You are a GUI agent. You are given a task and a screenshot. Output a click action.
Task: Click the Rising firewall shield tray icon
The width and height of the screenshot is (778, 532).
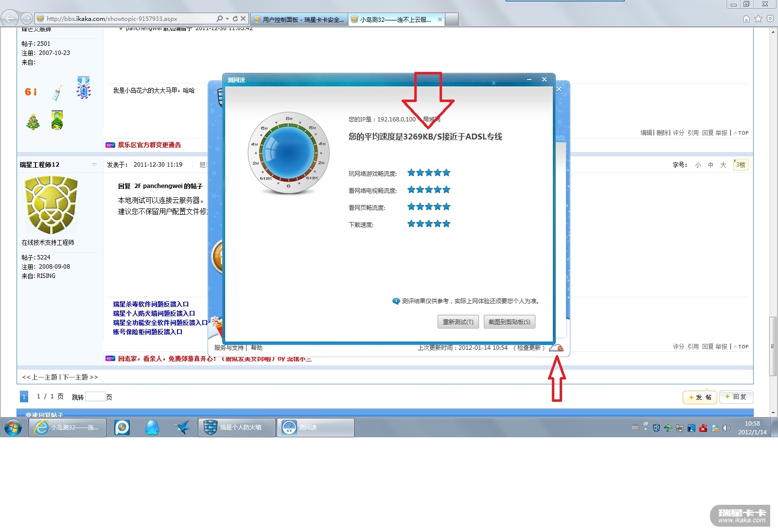[x=656, y=428]
